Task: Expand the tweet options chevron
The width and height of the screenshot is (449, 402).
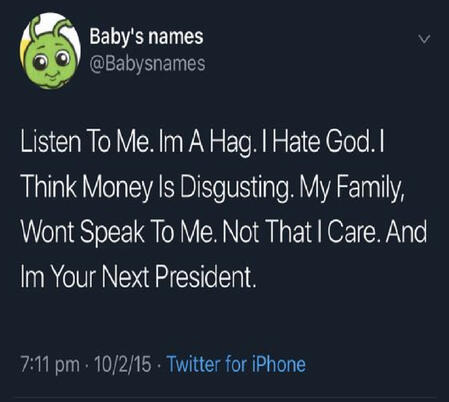Action: [425, 40]
